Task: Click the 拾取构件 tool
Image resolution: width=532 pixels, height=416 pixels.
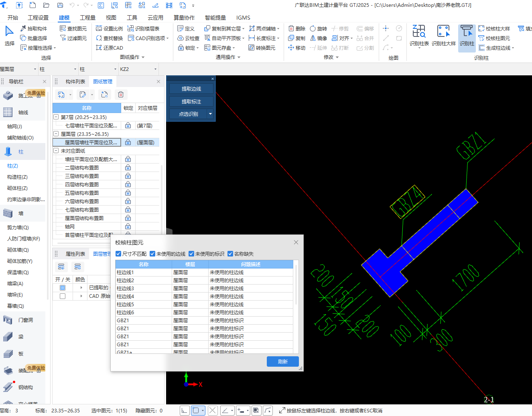Action: [x=34, y=28]
